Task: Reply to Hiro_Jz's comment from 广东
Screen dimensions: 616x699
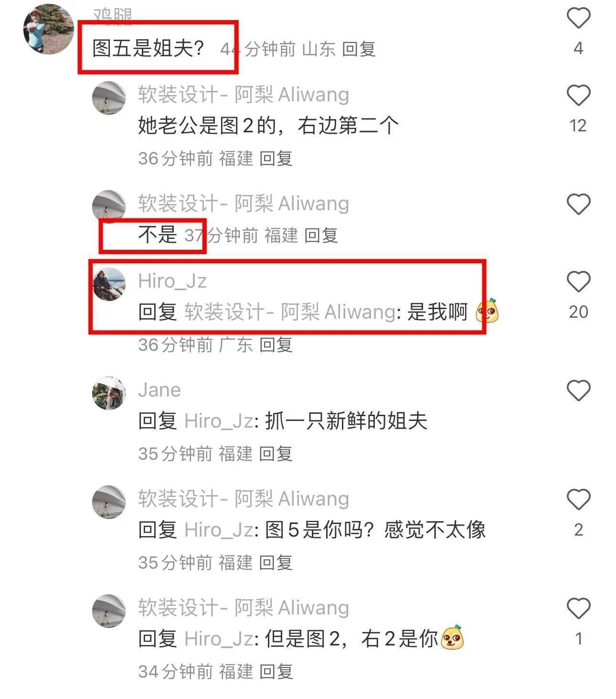Action: [276, 344]
